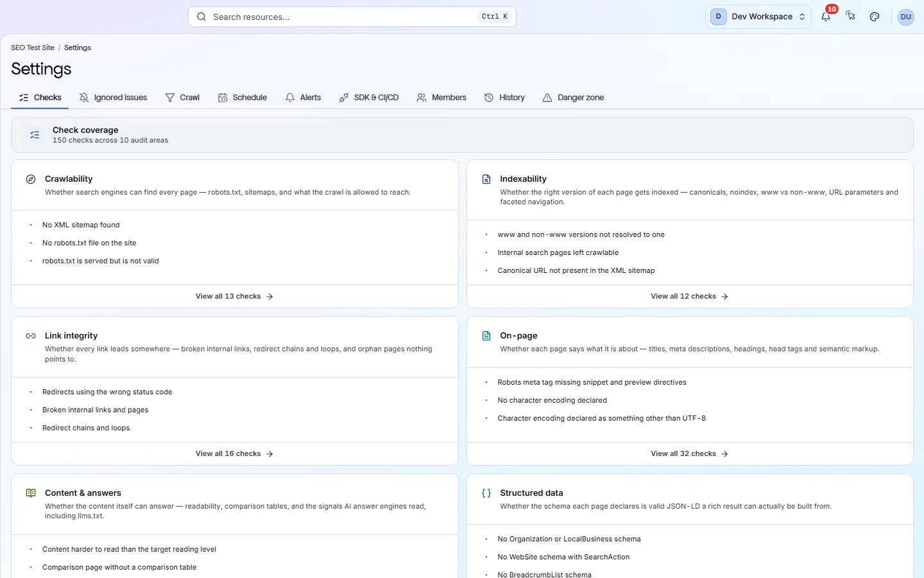
Task: Switch to the Checks tab
Action: click(x=40, y=98)
